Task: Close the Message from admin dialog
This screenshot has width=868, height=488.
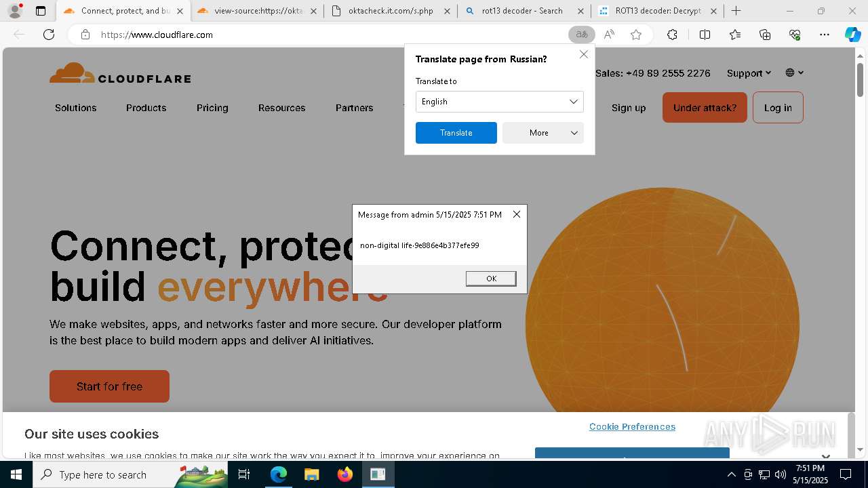Action: click(517, 214)
